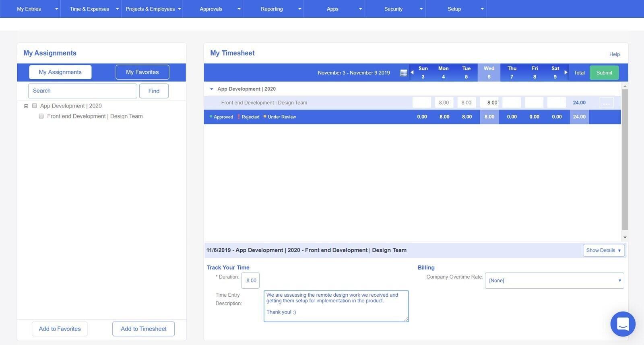This screenshot has width=644, height=345.
Task: Select the Mon 4 column header
Action: (444, 72)
